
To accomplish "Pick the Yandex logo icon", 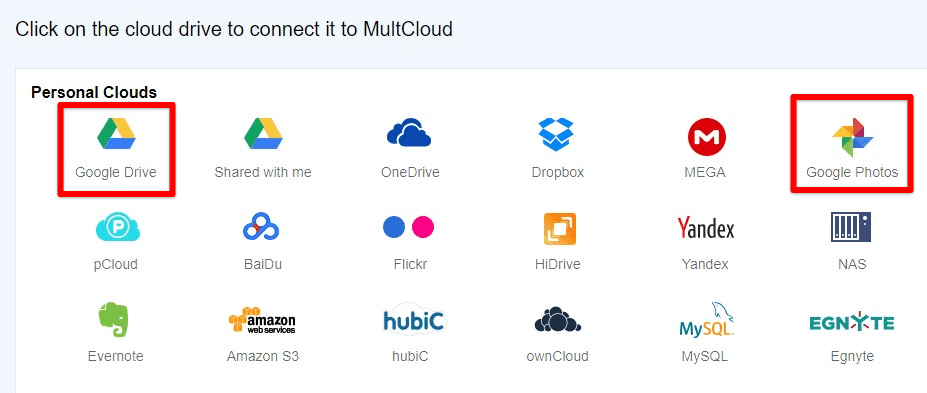I will (x=706, y=228).
